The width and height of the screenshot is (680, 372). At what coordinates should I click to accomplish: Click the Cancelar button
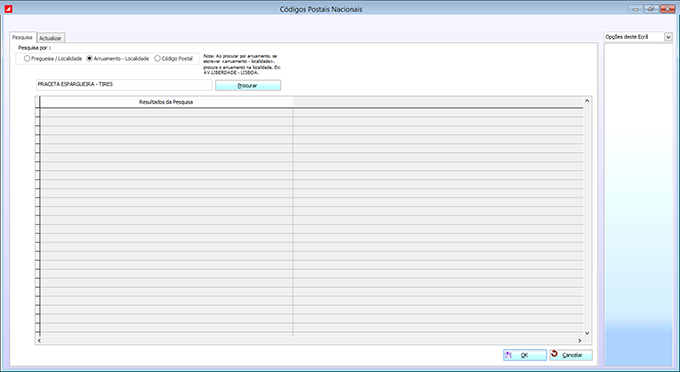[571, 355]
